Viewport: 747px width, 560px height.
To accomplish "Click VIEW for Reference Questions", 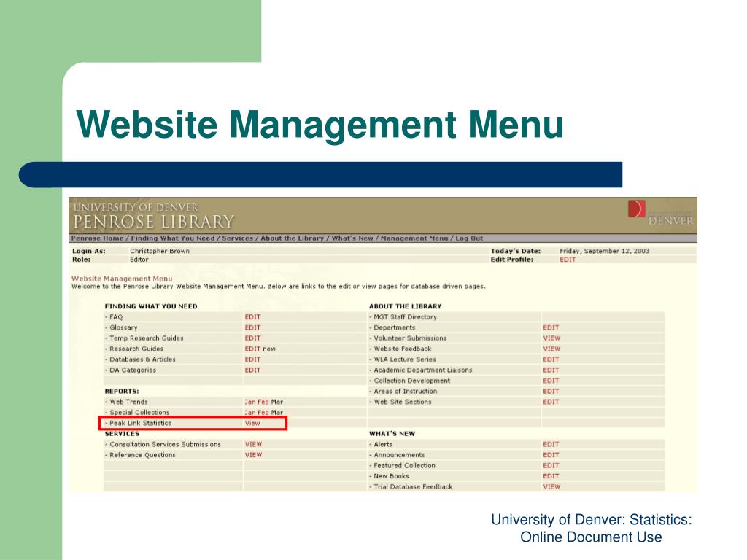I will [253, 455].
